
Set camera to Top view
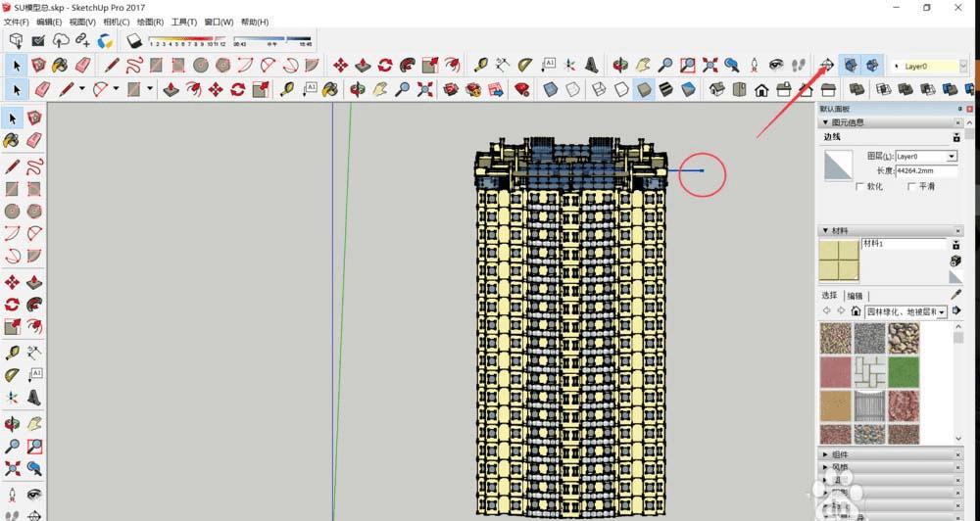click(739, 90)
